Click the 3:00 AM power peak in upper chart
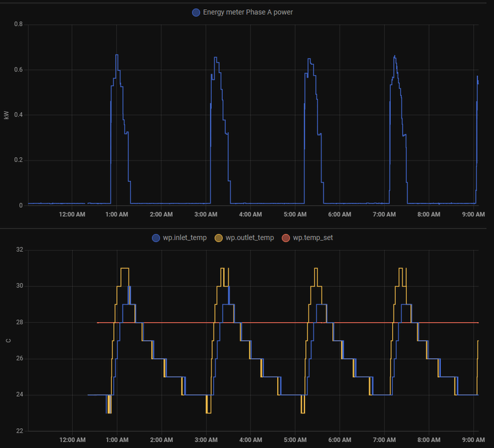This screenshot has width=494, height=448. point(216,57)
